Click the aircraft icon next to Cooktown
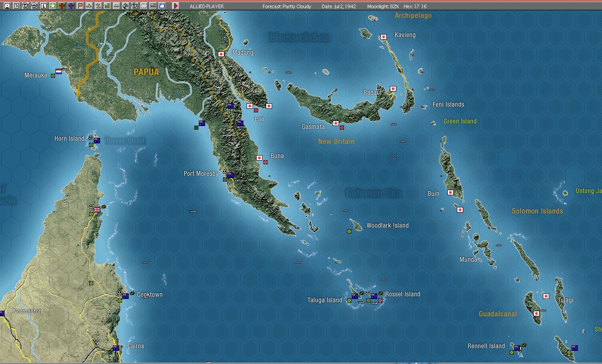The image size is (602, 364). 132,293
